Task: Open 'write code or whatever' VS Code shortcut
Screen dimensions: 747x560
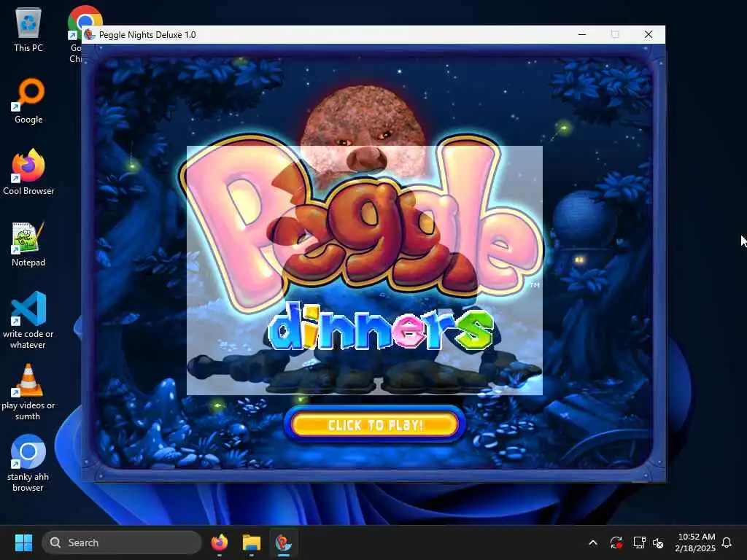Action: coord(28,320)
